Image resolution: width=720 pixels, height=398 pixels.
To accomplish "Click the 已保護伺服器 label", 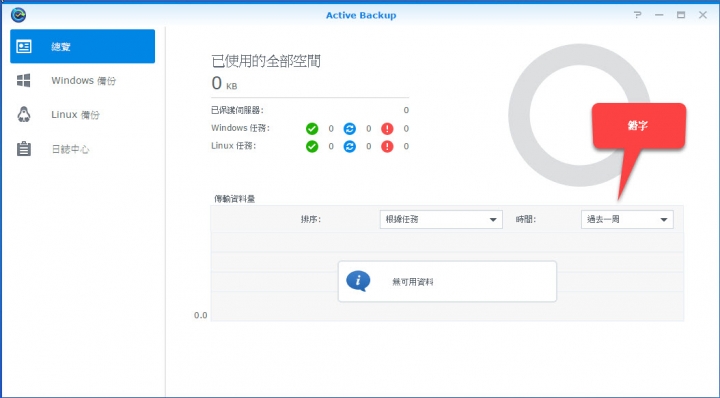I will tap(237, 110).
